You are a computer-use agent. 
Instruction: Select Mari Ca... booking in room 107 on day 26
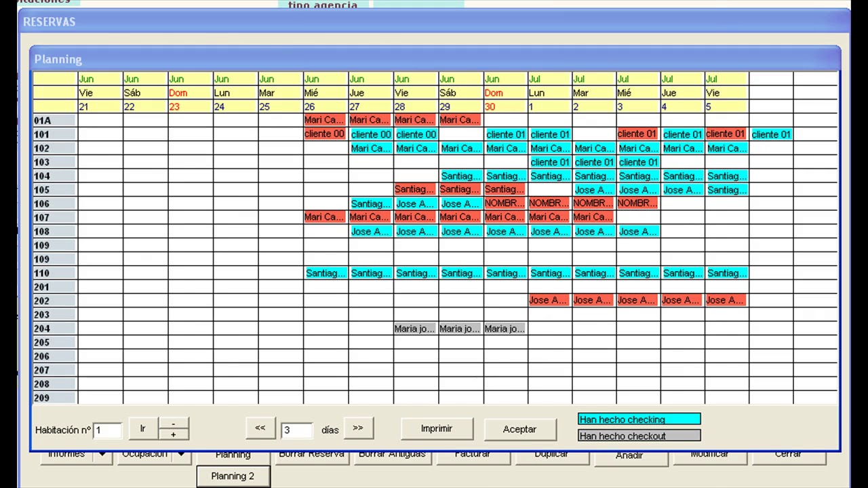click(325, 218)
